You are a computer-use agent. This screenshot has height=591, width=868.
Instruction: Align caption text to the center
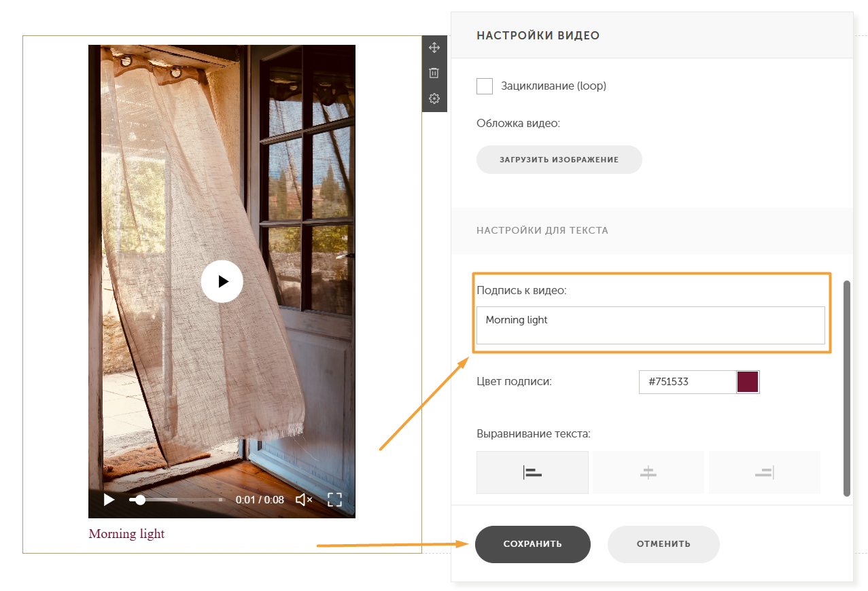click(648, 472)
